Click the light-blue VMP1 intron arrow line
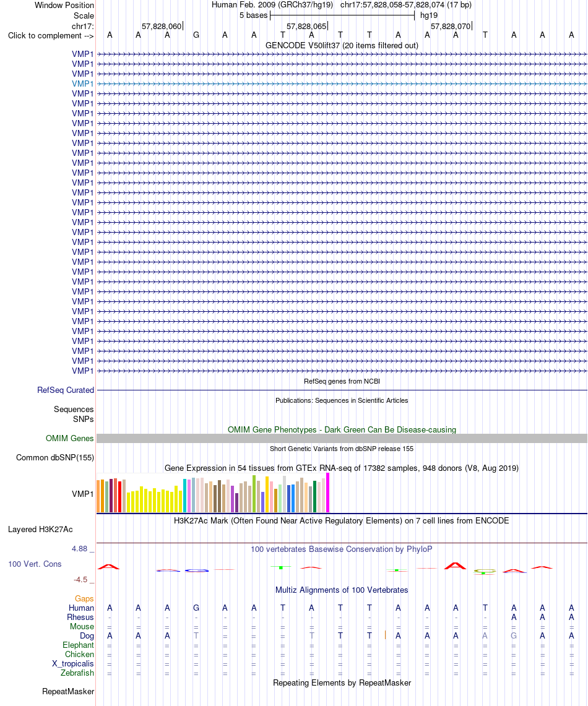 coord(342,84)
